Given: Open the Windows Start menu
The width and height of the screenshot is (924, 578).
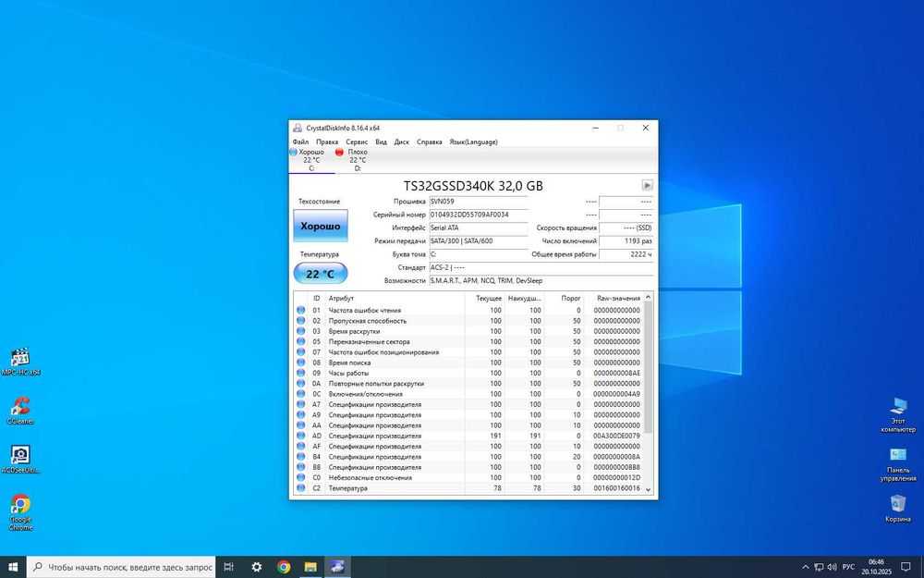Looking at the screenshot, I should click(14, 567).
